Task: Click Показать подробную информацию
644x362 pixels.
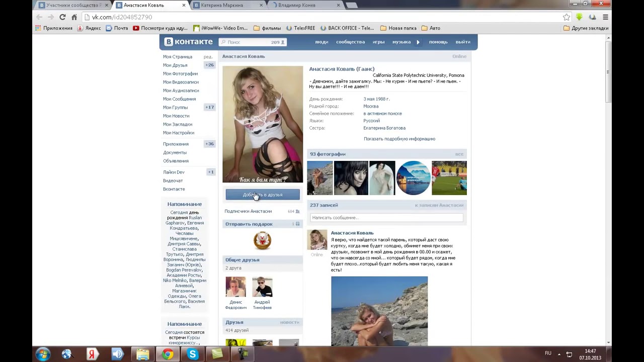Action: click(399, 139)
